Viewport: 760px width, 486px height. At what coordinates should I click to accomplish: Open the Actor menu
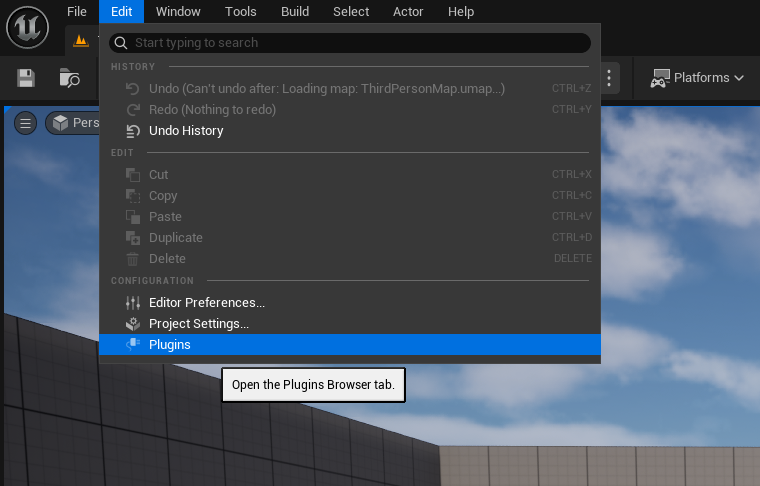click(x=408, y=11)
